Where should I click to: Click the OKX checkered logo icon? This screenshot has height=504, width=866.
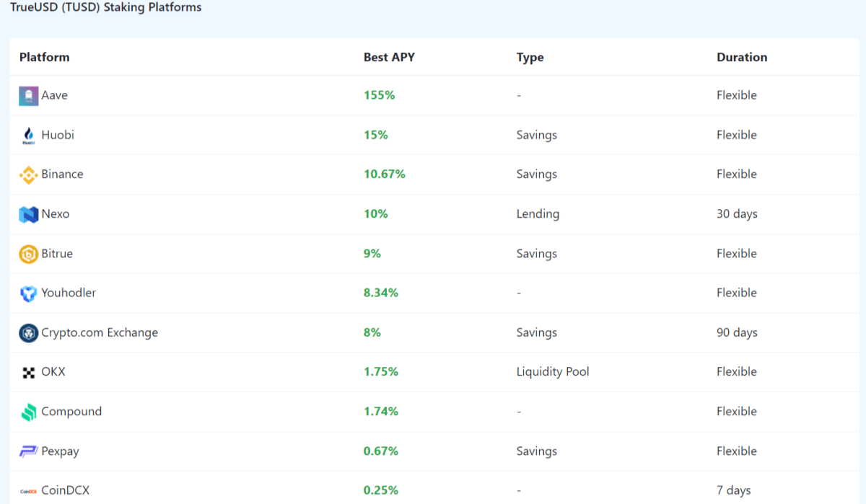tap(28, 373)
